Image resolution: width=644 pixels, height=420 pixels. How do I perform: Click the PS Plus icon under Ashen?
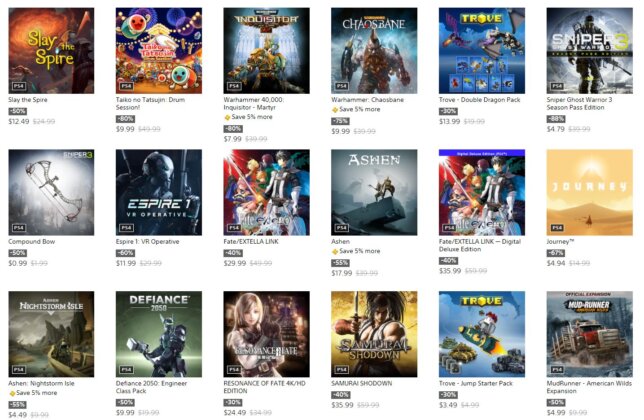click(x=335, y=251)
